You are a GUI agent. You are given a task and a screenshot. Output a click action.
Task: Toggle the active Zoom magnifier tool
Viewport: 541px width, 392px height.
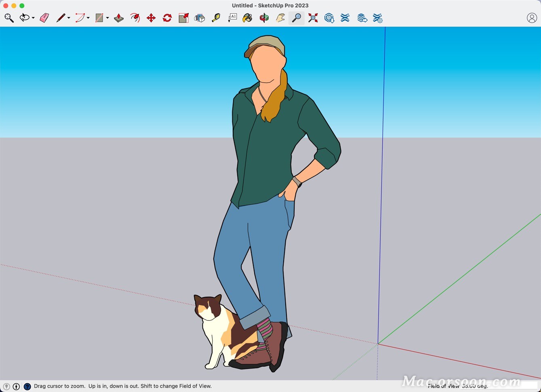click(x=297, y=18)
